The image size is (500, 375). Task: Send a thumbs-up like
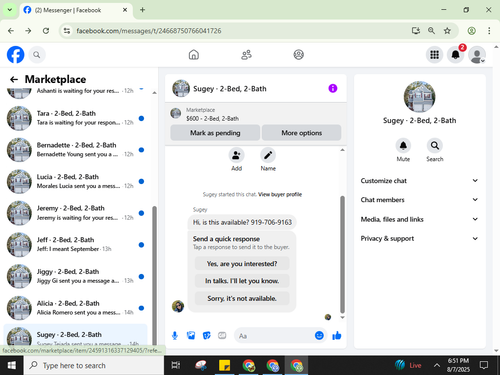(337, 336)
